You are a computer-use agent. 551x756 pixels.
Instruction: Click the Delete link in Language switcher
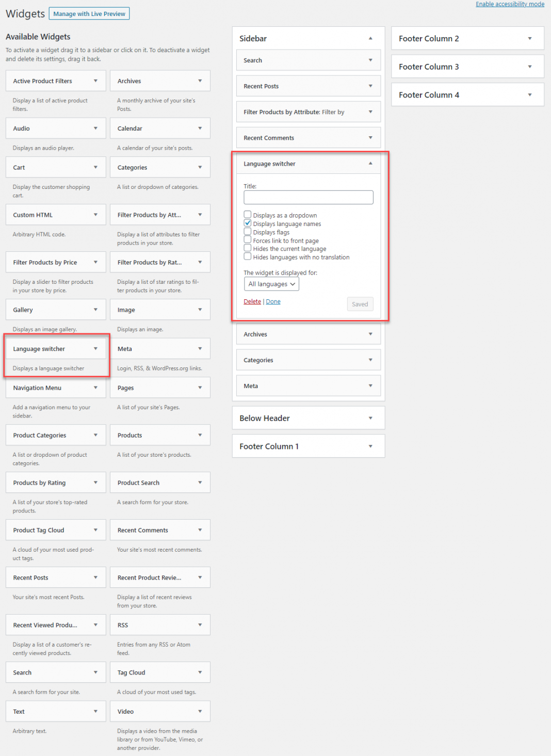tap(252, 301)
